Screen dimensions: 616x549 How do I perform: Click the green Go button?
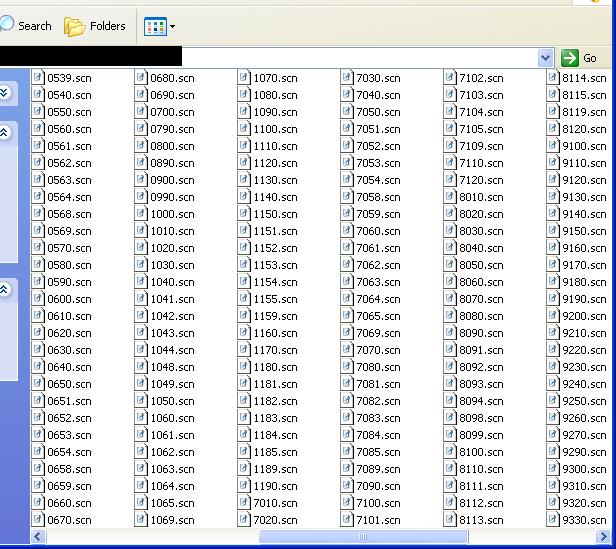tap(579, 58)
